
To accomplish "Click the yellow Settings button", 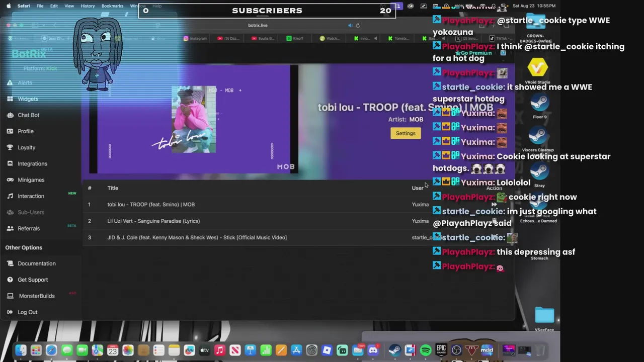I will point(406,133).
